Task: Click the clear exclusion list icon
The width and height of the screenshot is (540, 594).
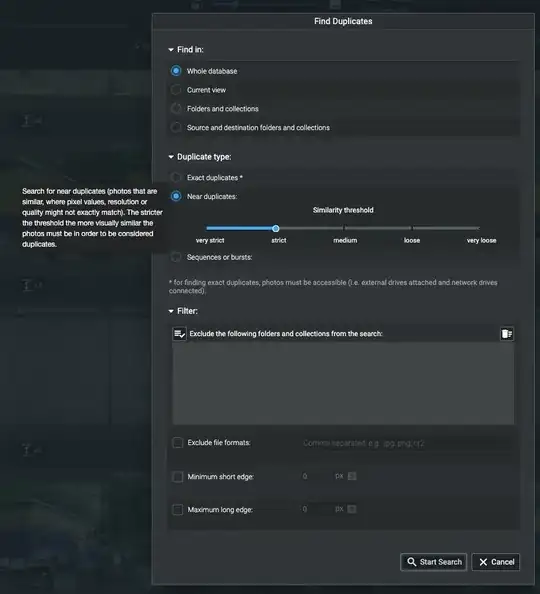Action: coord(507,334)
